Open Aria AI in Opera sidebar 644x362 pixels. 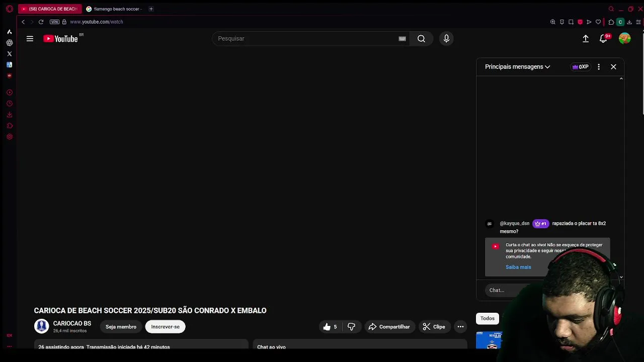coord(9,32)
